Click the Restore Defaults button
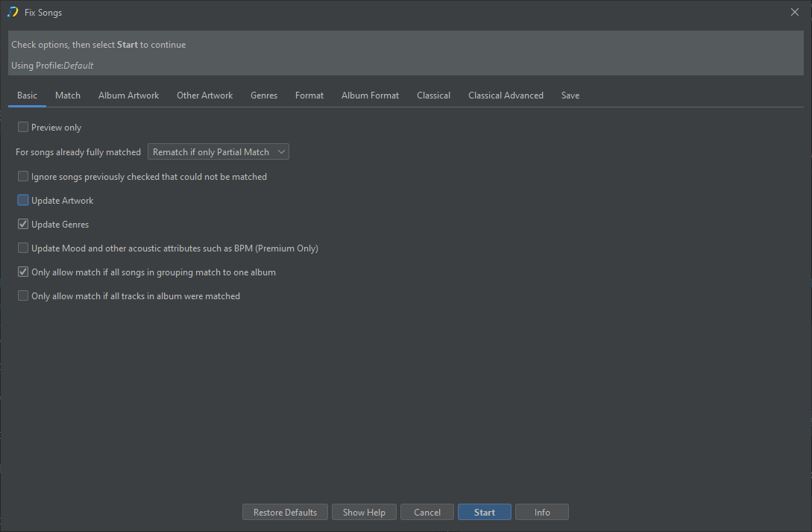Image resolution: width=812 pixels, height=532 pixels. [285, 513]
